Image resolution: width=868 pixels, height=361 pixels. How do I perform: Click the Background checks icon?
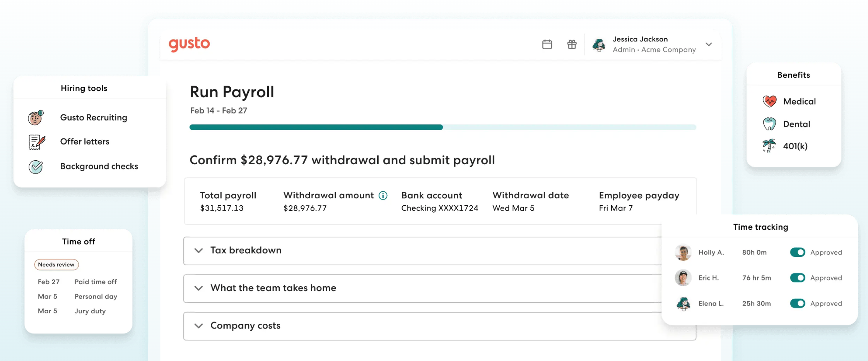[x=35, y=167]
